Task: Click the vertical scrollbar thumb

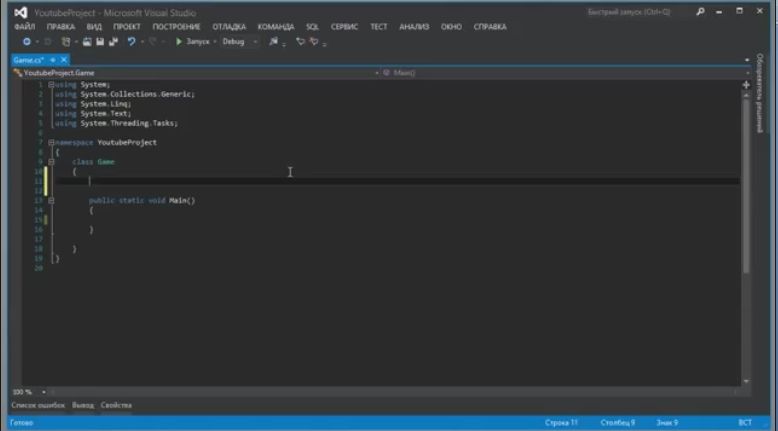Action: click(x=746, y=186)
